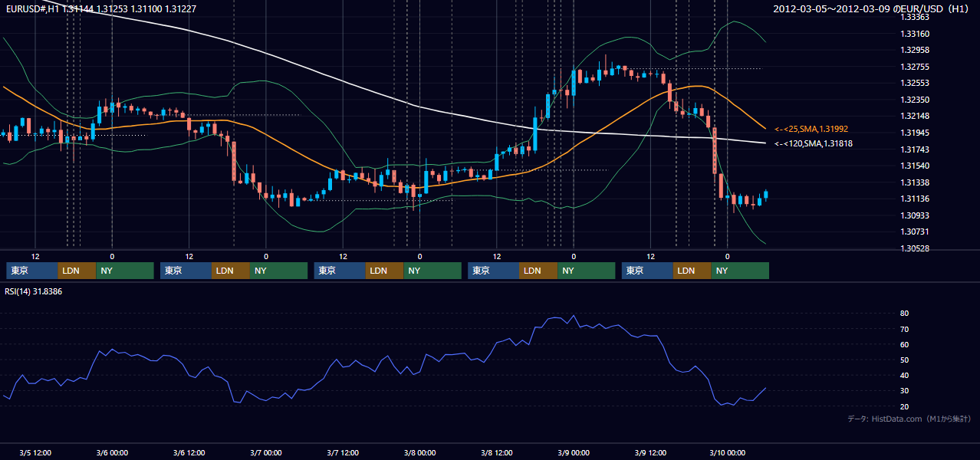The width and height of the screenshot is (980, 460).
Task: Select the 3/9 00:00 time axis label
Action: (574, 452)
